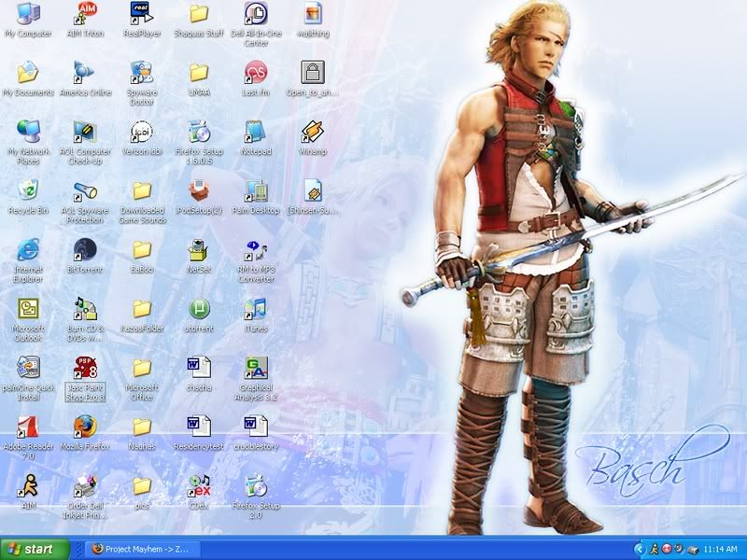Click the Safely Remove Hardware tray icon
This screenshot has height=560, width=747.
coord(693,550)
